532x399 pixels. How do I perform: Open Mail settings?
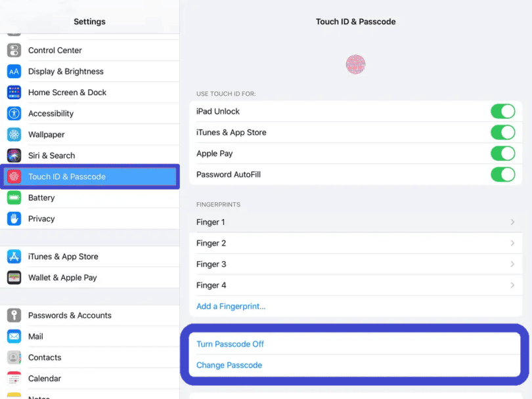pos(89,337)
